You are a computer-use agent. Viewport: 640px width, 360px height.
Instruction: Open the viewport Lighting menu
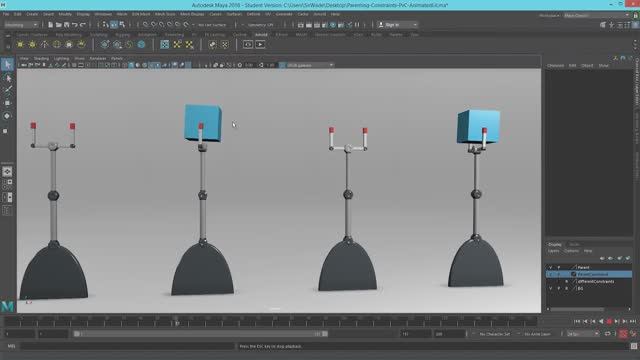point(62,58)
